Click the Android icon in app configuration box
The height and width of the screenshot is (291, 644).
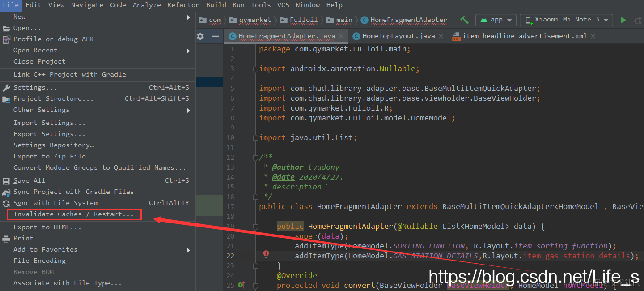[484, 20]
